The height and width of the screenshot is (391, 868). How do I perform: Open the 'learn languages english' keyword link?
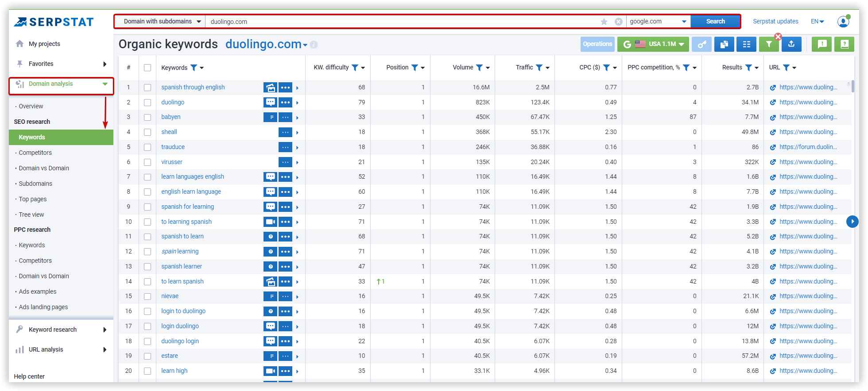coord(193,176)
